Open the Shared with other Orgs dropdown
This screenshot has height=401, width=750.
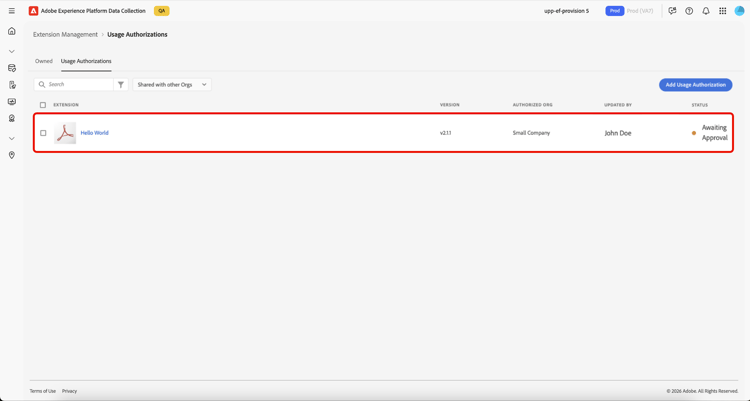[172, 84]
